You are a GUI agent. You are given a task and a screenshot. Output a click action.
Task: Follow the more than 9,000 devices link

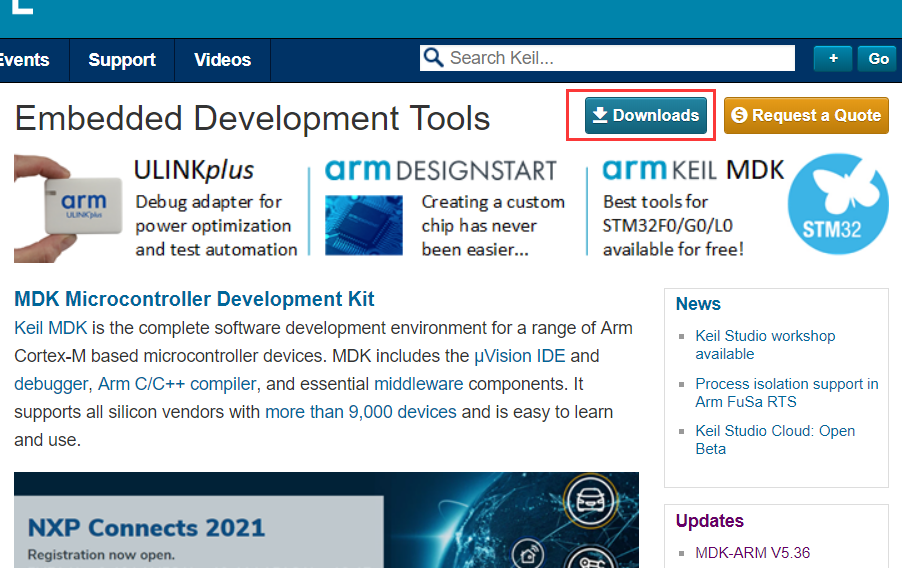[x=361, y=412]
